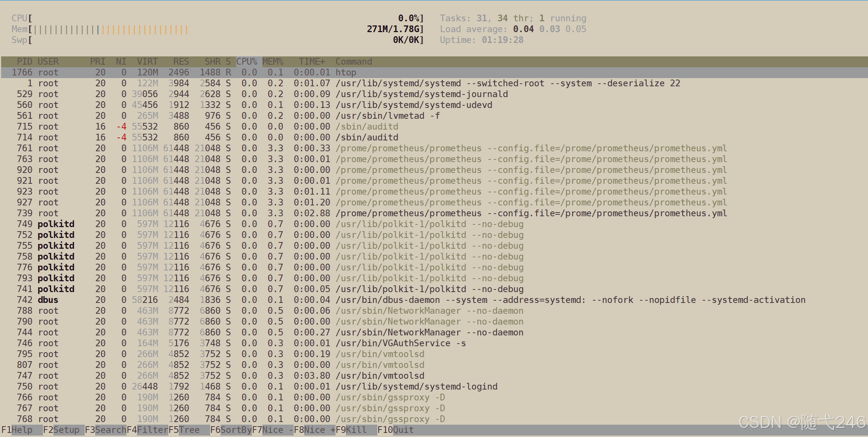
Task: Select the lvmetad process row
Action: coord(387,116)
